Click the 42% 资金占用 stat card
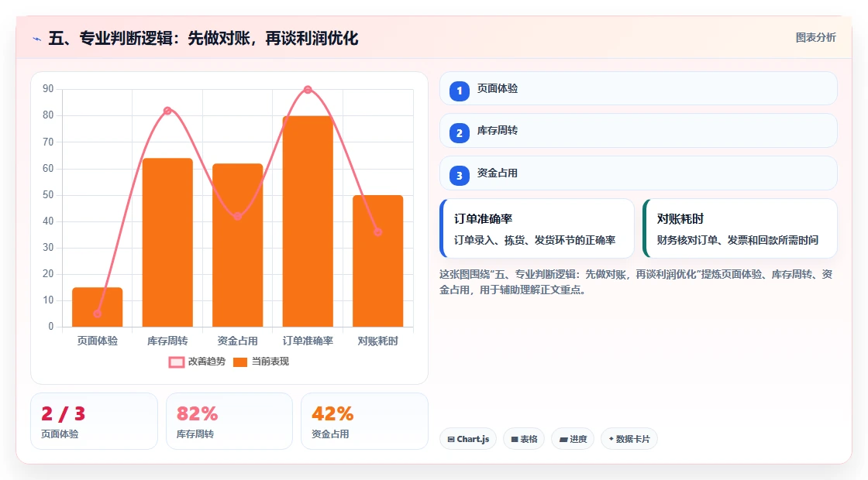Image resolution: width=868 pixels, height=480 pixels. point(364,421)
